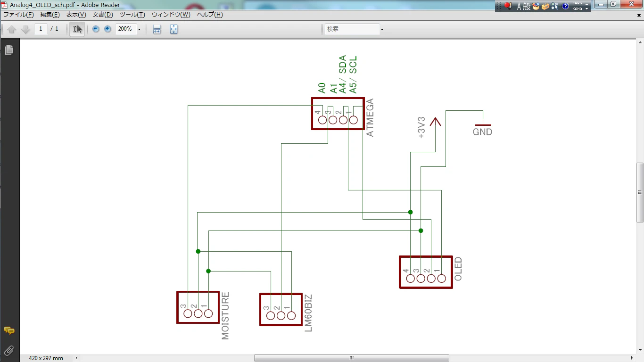This screenshot has width=644, height=362.
Task: Click the IME input mode 'A' indicator
Action: coord(520,7)
